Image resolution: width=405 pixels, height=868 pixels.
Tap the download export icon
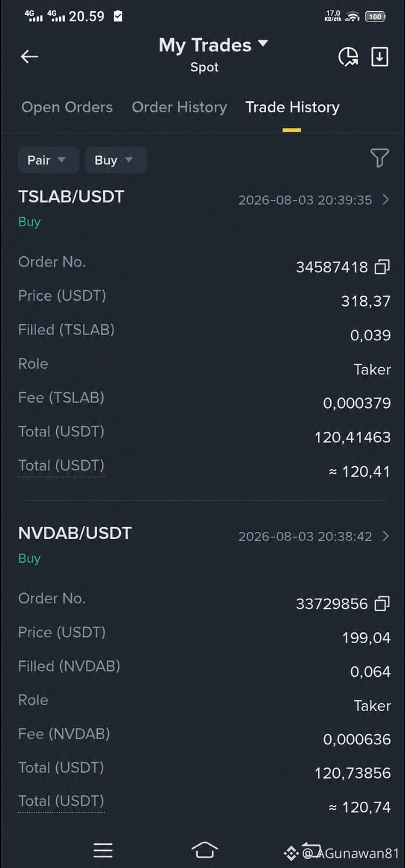point(380,56)
